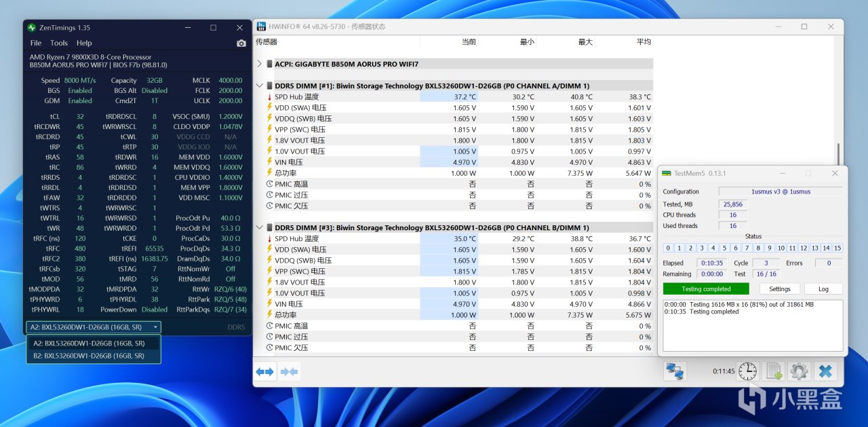Viewport: 868px width, 427px height.
Task: Open HWiNFO remote network computers icon
Action: pyautogui.click(x=675, y=371)
